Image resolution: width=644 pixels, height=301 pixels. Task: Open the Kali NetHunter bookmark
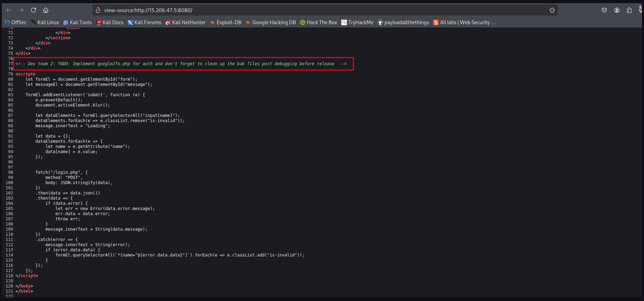pyautogui.click(x=186, y=22)
